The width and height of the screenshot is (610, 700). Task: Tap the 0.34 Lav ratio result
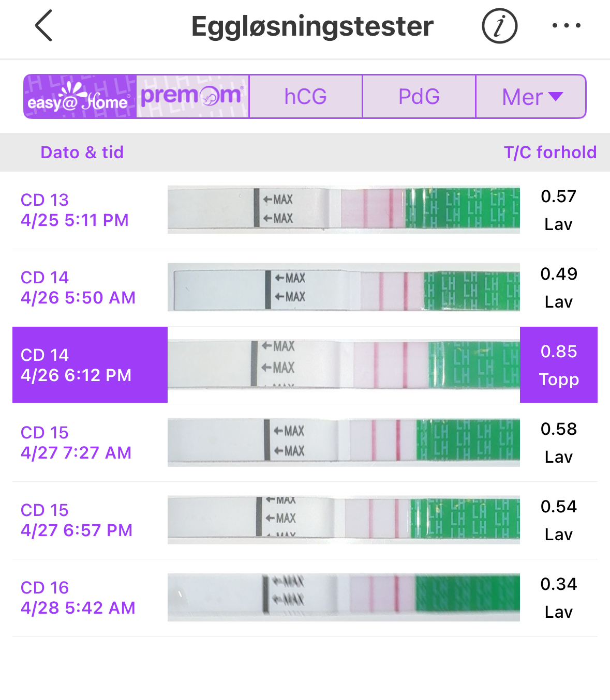point(559,598)
